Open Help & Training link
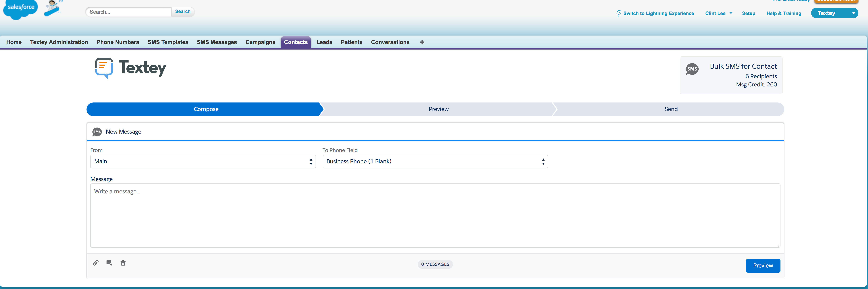The width and height of the screenshot is (868, 289). coord(783,13)
